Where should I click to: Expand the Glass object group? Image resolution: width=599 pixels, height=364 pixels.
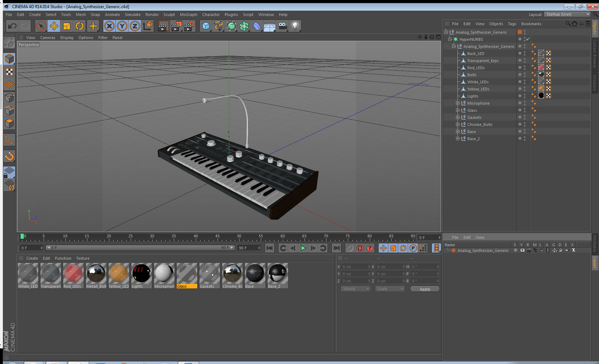tap(458, 110)
